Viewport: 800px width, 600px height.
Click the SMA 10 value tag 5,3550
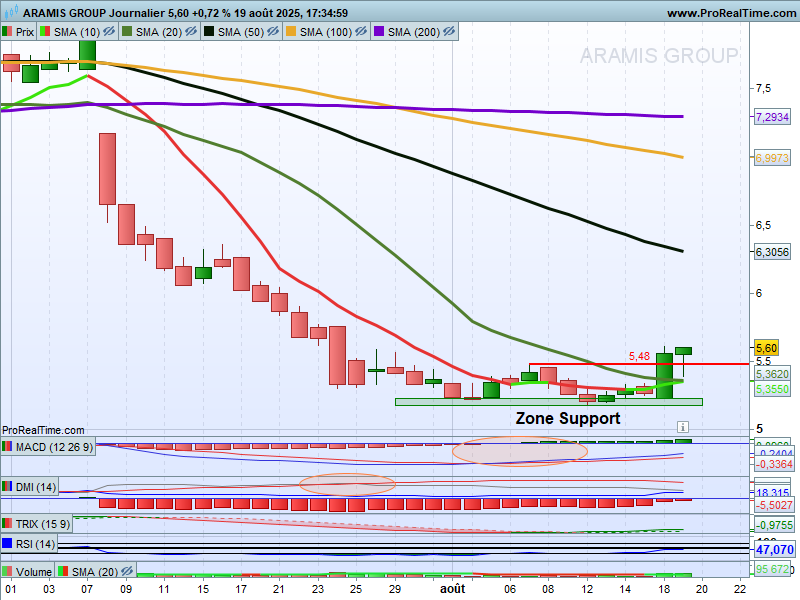coord(772,389)
